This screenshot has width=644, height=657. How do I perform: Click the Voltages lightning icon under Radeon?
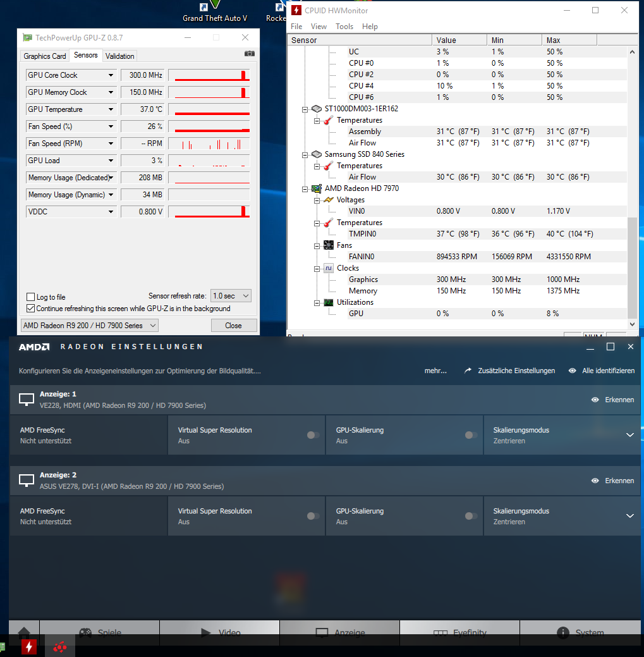coord(329,200)
